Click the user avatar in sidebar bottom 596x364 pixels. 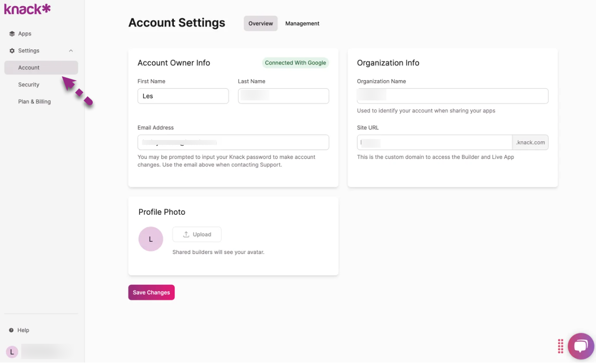12,352
